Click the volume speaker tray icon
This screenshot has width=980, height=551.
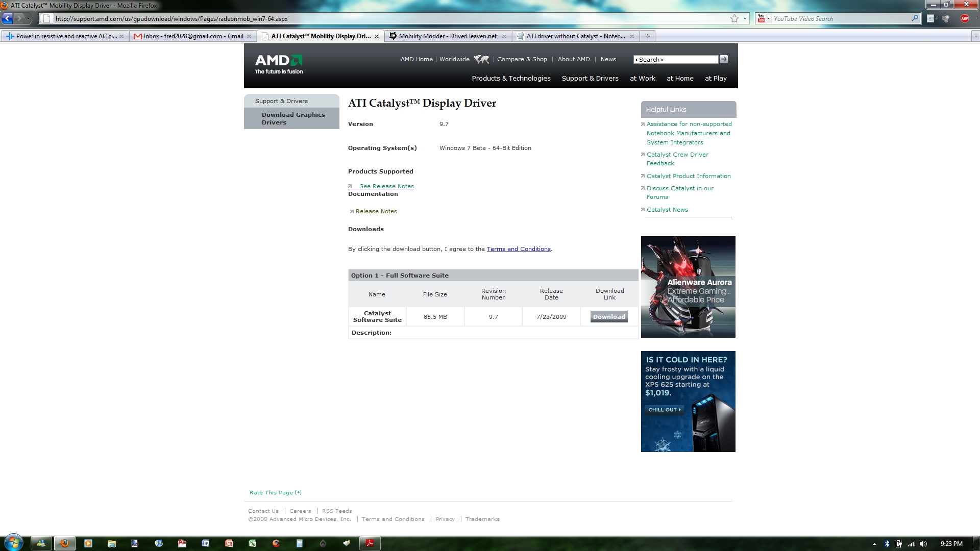(x=924, y=544)
